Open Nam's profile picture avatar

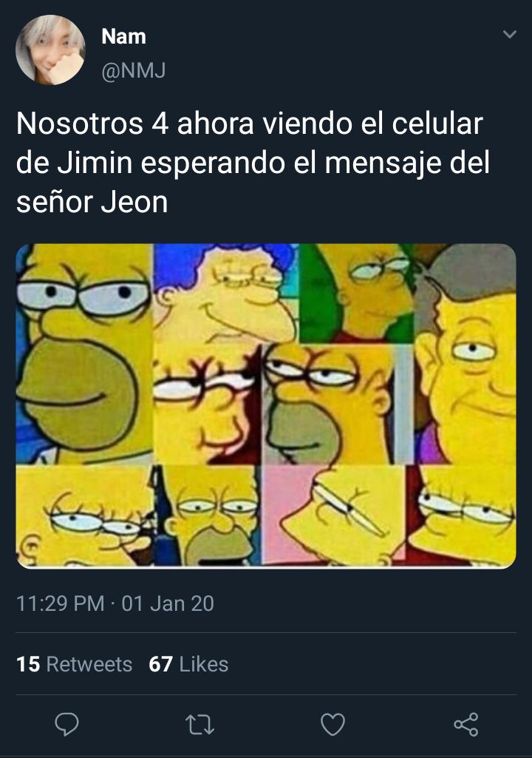point(51,50)
